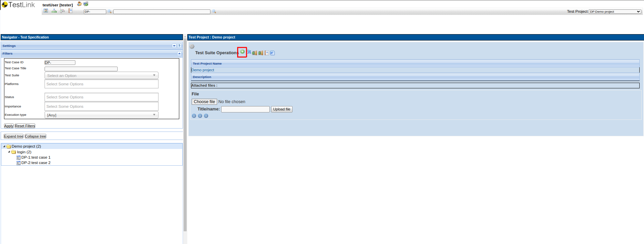Click the help question mark in Settings
This screenshot has height=244, width=644.
179,46
